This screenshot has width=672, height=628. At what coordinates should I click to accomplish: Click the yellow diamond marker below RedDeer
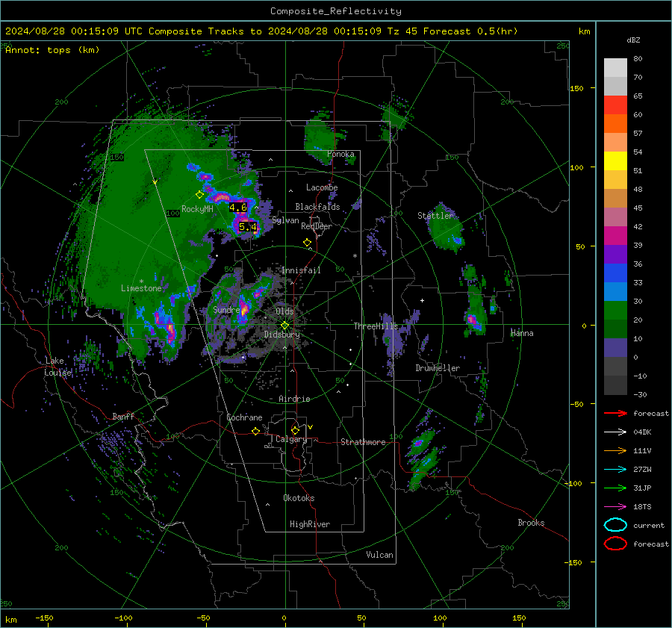coord(307,243)
